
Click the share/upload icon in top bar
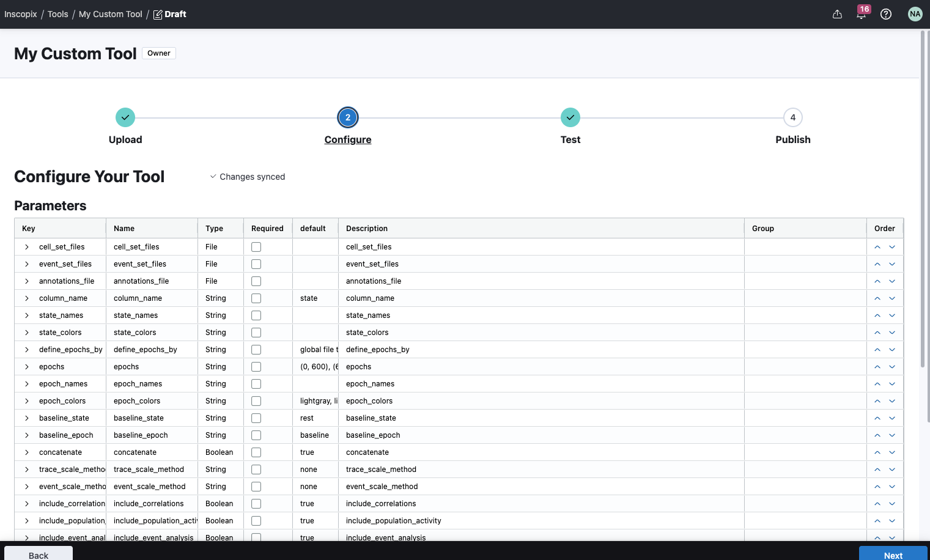coord(837,14)
